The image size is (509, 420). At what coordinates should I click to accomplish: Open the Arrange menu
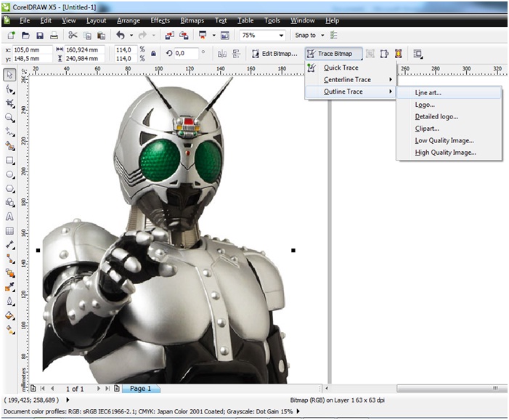point(129,20)
